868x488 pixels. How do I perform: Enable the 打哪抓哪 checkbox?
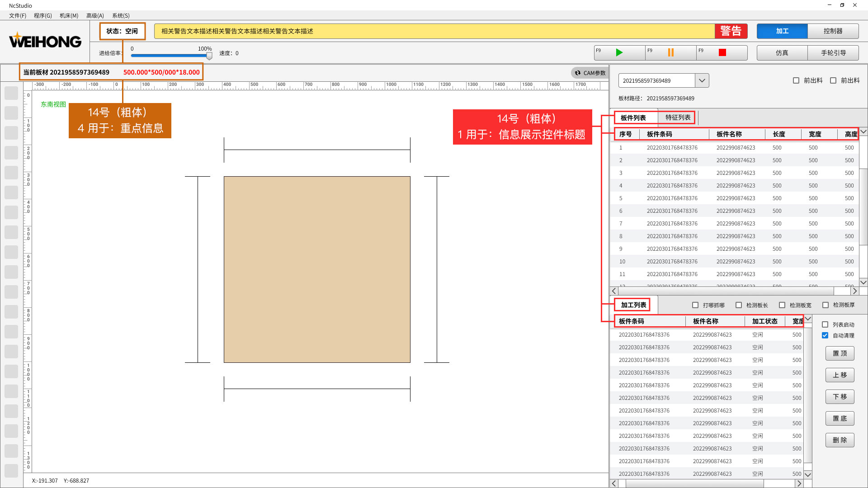point(695,305)
